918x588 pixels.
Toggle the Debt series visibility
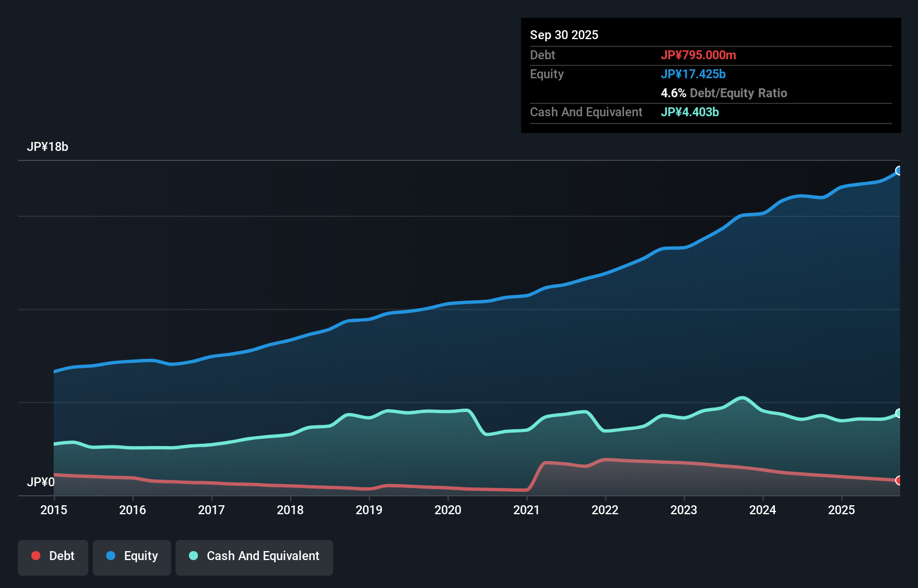pyautogui.click(x=53, y=556)
